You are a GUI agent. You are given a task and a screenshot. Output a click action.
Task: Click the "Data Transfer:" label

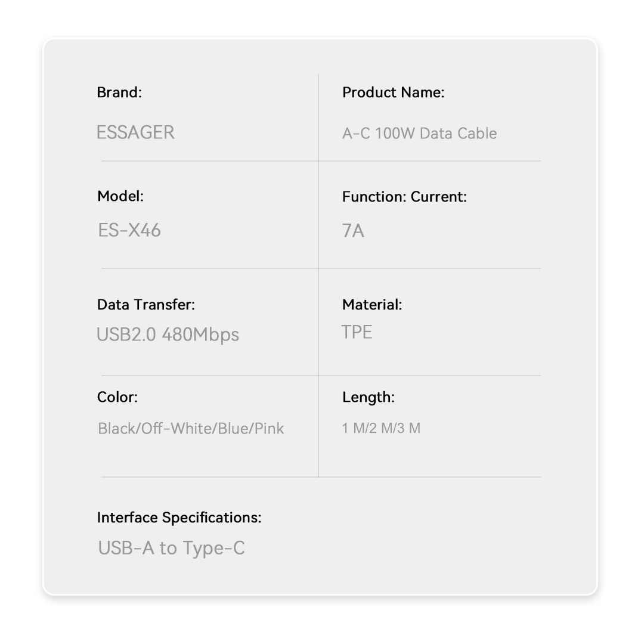pyautogui.click(x=146, y=305)
